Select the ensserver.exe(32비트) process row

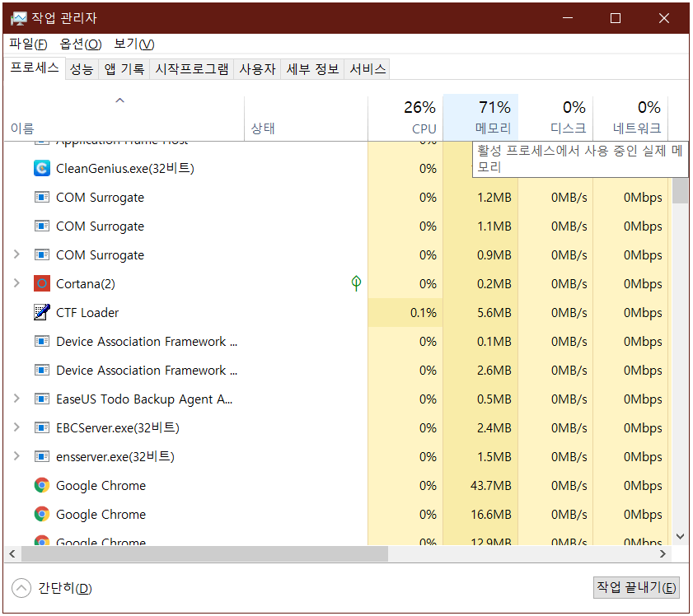coord(115,456)
